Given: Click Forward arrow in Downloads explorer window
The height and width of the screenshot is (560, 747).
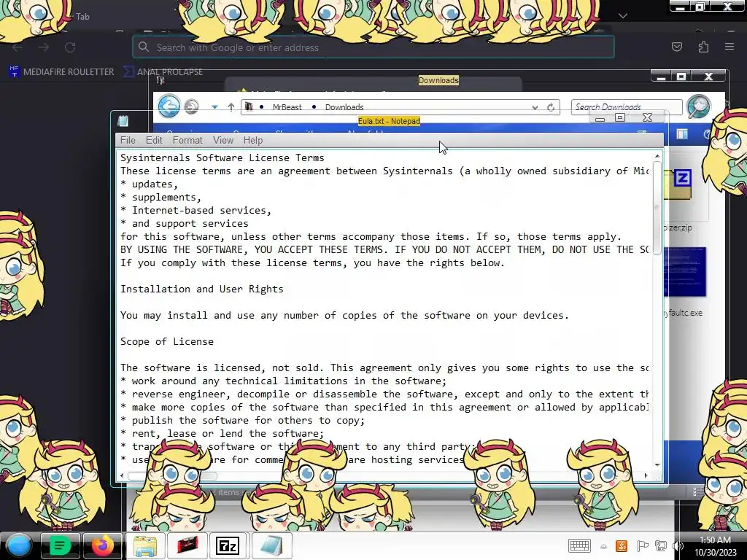Looking at the screenshot, I should (192, 106).
